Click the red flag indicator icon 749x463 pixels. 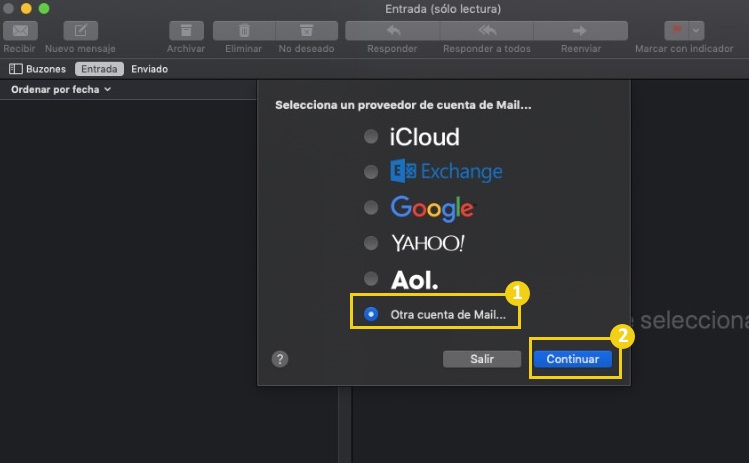click(x=676, y=31)
